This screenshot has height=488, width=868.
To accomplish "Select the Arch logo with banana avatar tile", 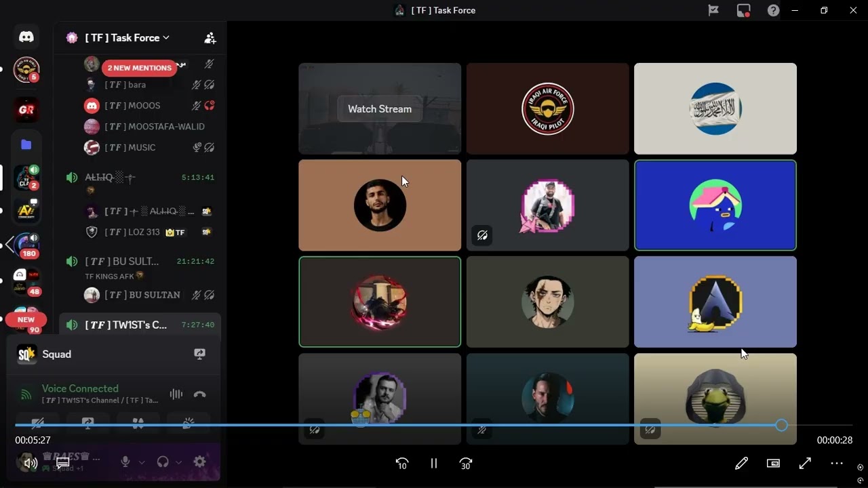I will coord(715,302).
